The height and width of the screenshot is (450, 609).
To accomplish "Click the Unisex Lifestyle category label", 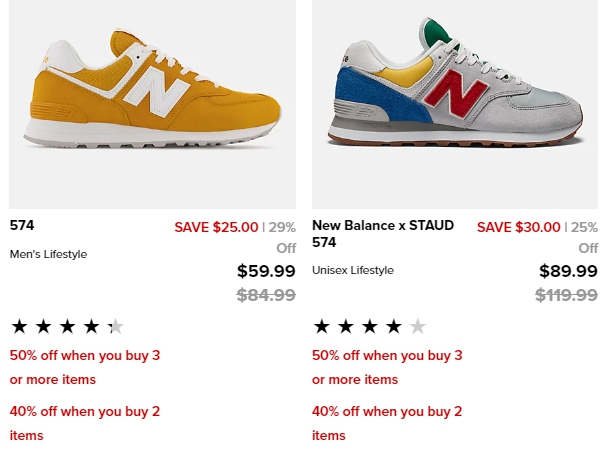I will [353, 270].
